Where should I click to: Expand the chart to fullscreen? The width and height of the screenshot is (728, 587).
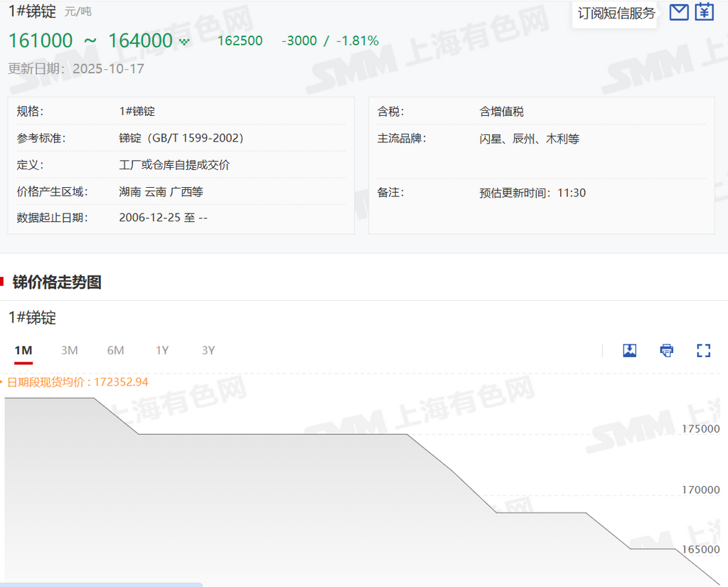(x=703, y=350)
